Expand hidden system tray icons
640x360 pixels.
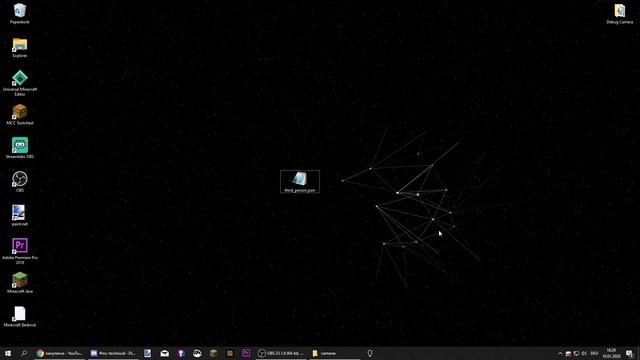560,353
